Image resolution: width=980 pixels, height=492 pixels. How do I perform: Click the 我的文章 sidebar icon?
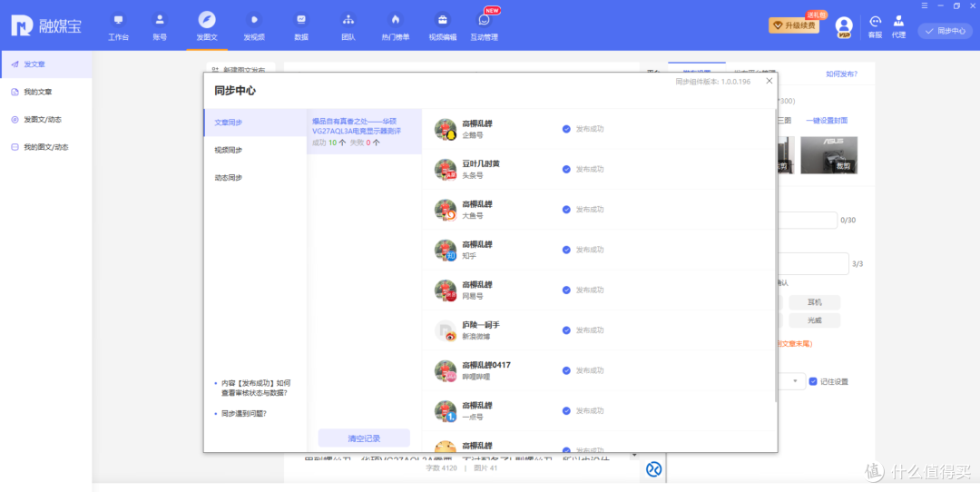click(x=15, y=92)
